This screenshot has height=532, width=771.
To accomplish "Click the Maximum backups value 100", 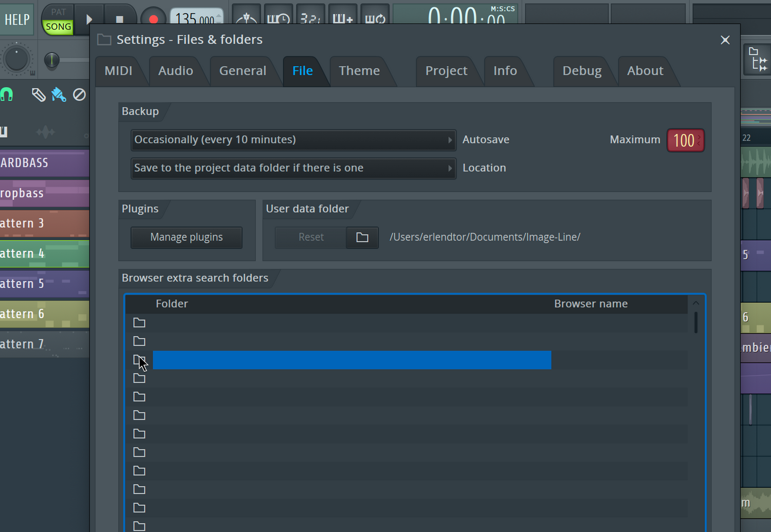I will coord(685,140).
